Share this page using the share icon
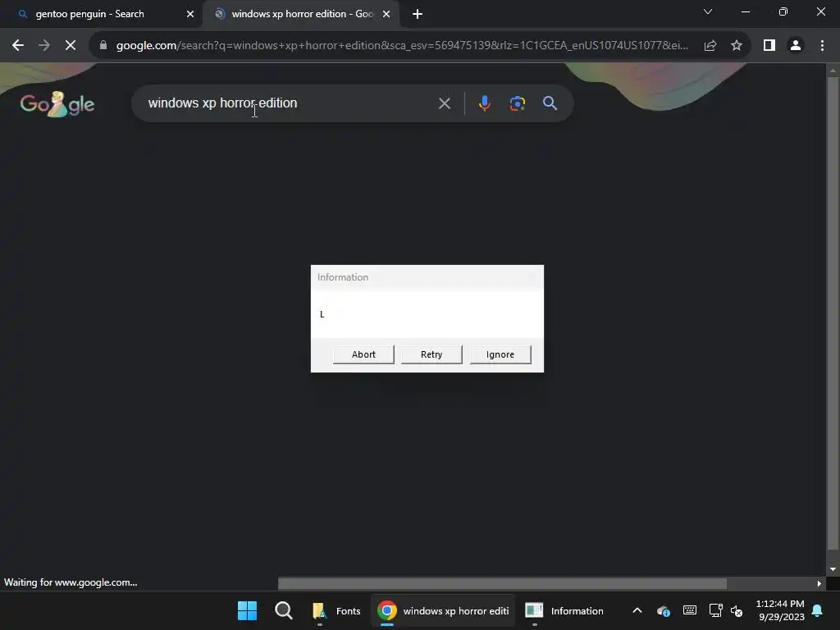Image resolution: width=840 pixels, height=630 pixels. pos(710,46)
